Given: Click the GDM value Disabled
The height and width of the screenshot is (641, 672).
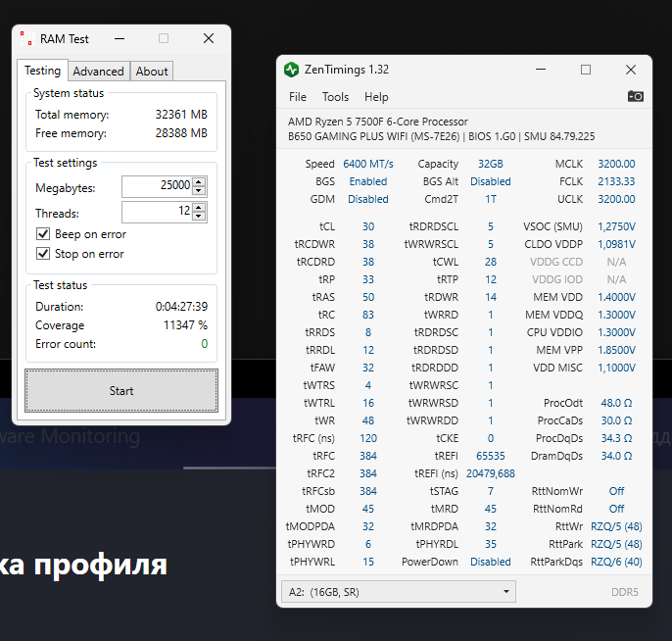Looking at the screenshot, I should pos(368,199).
